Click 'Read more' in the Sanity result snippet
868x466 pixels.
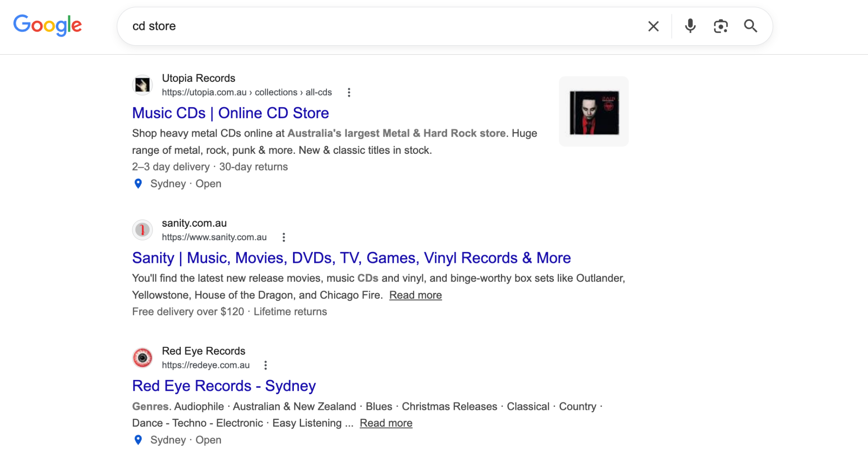[x=415, y=295]
